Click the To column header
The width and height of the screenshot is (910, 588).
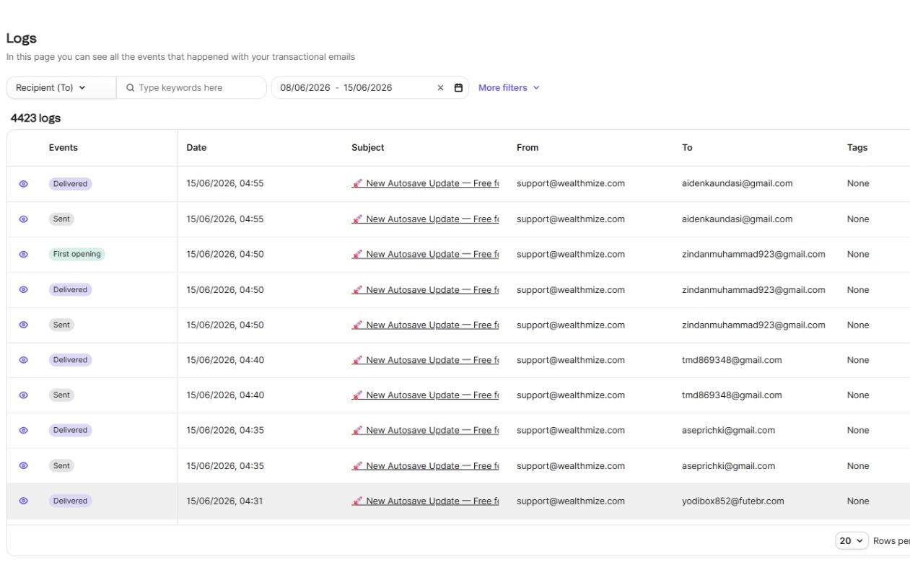687,148
